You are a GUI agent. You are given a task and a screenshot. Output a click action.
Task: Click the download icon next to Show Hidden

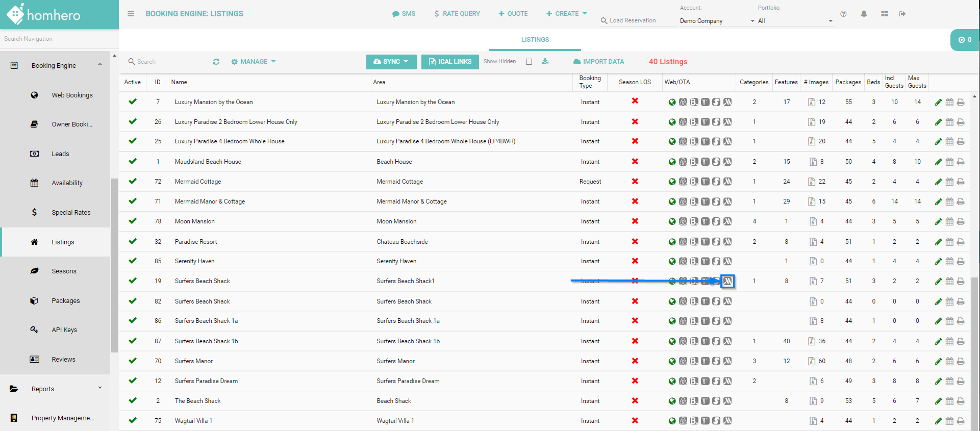click(x=545, y=62)
